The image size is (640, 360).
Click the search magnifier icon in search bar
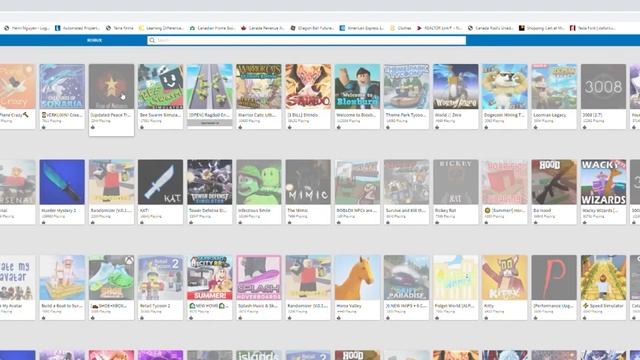point(152,40)
